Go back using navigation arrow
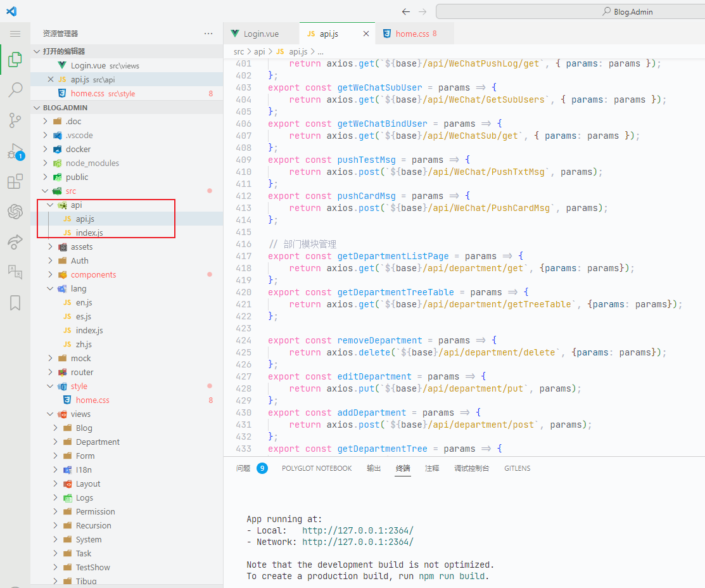This screenshot has height=588, width=705. (406, 11)
